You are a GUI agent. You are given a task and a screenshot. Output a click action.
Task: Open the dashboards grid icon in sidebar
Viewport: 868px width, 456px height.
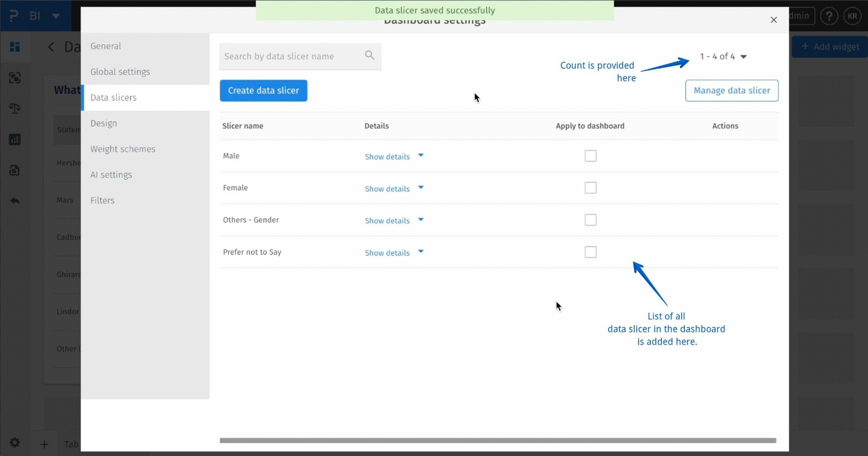(15, 46)
